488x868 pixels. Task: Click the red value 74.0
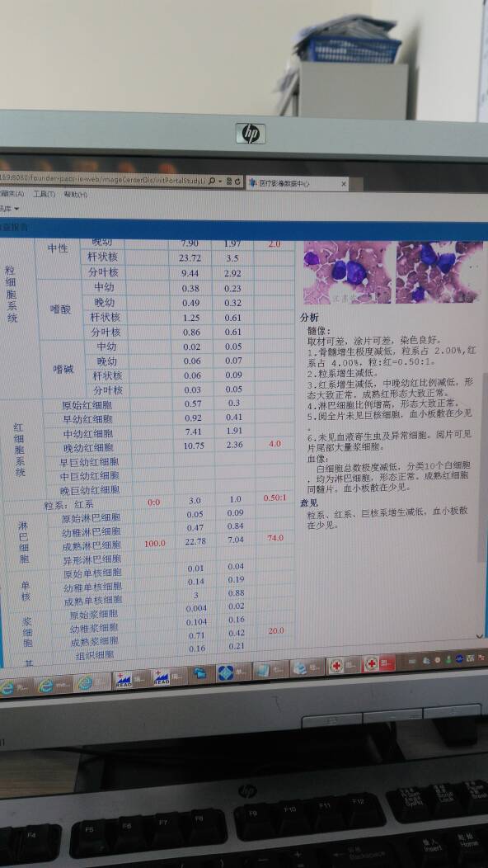(x=275, y=538)
